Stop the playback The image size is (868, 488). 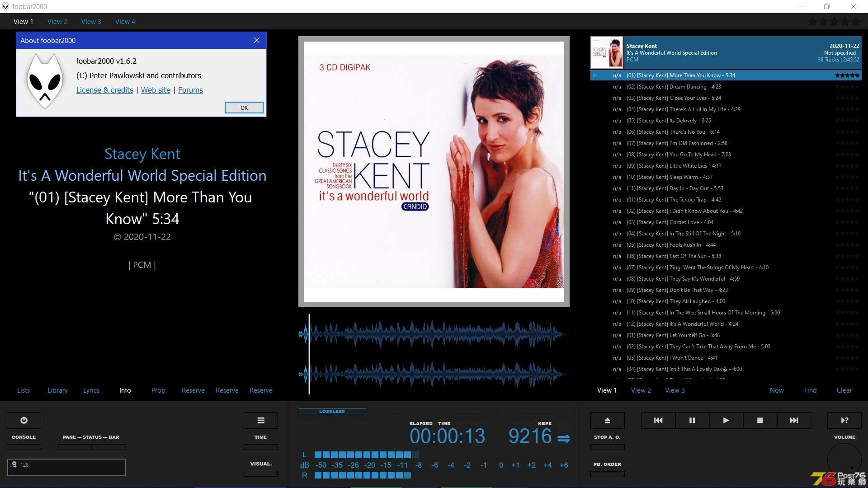click(760, 420)
